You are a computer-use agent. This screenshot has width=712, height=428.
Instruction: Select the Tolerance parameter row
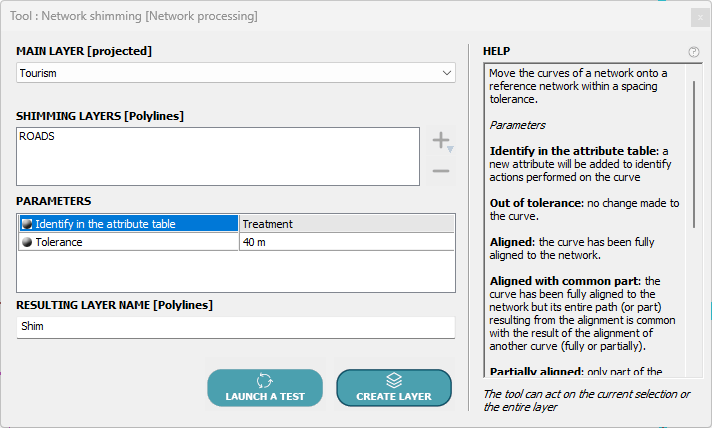128,242
